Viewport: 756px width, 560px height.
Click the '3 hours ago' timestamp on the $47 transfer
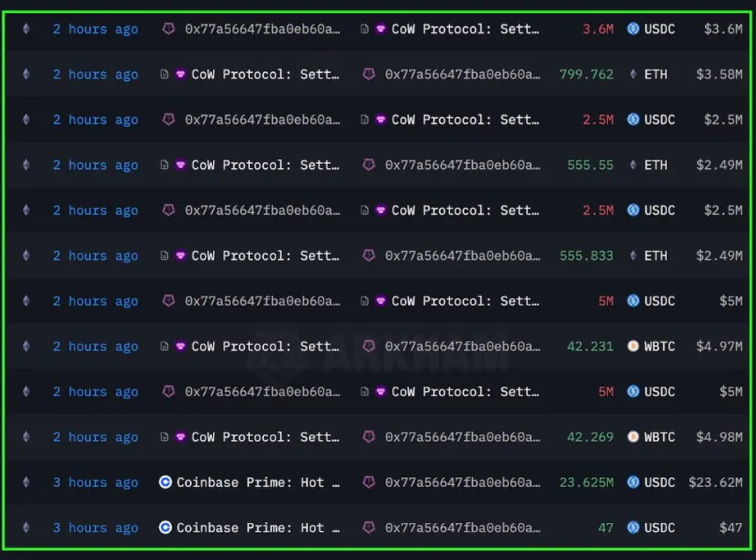(x=95, y=528)
